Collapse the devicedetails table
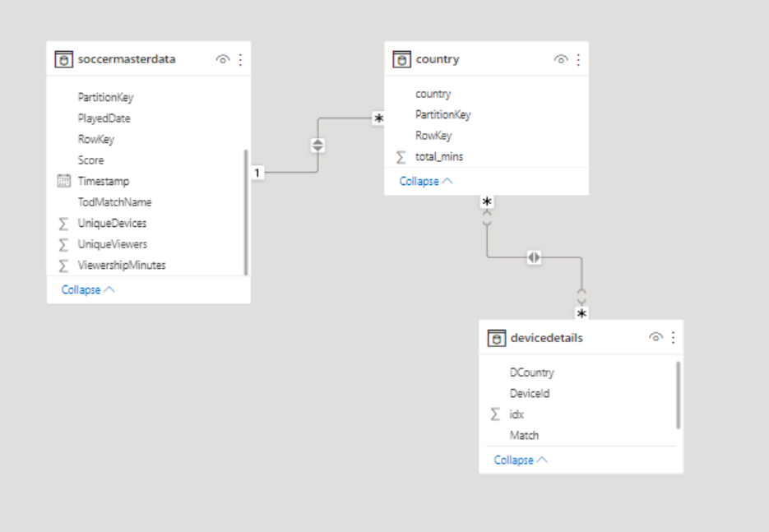 pyautogui.click(x=521, y=460)
